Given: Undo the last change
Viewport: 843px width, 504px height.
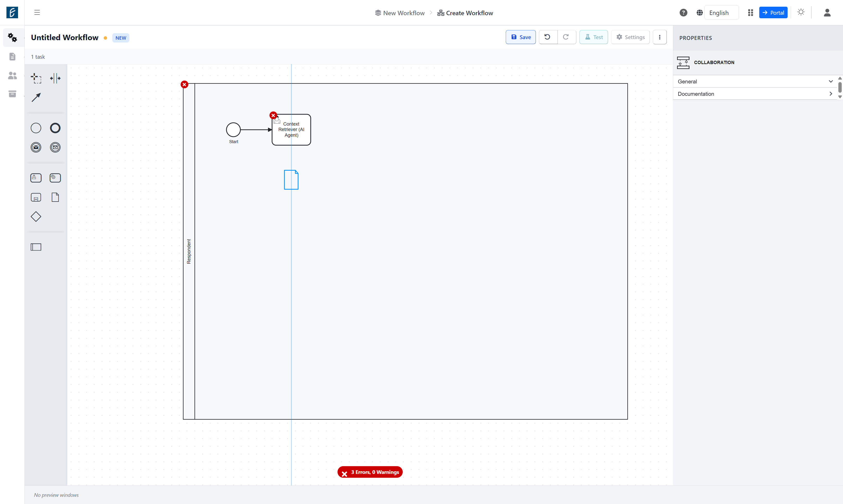Looking at the screenshot, I should pos(547,37).
